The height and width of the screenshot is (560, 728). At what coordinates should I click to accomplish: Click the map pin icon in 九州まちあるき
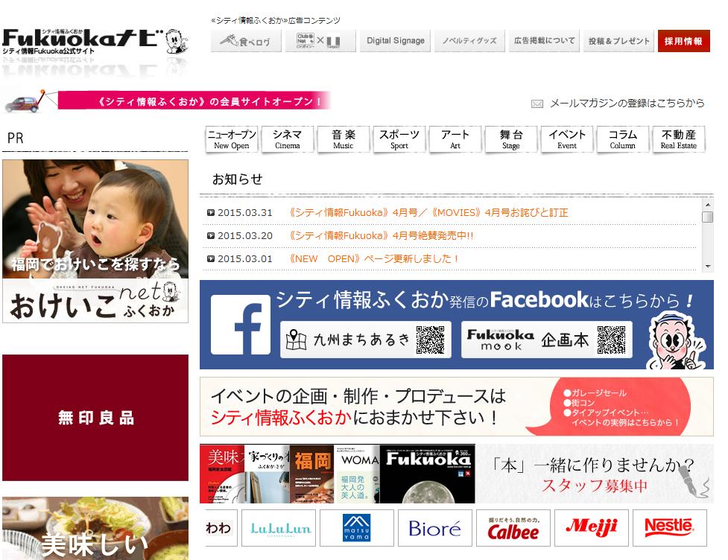click(296, 340)
